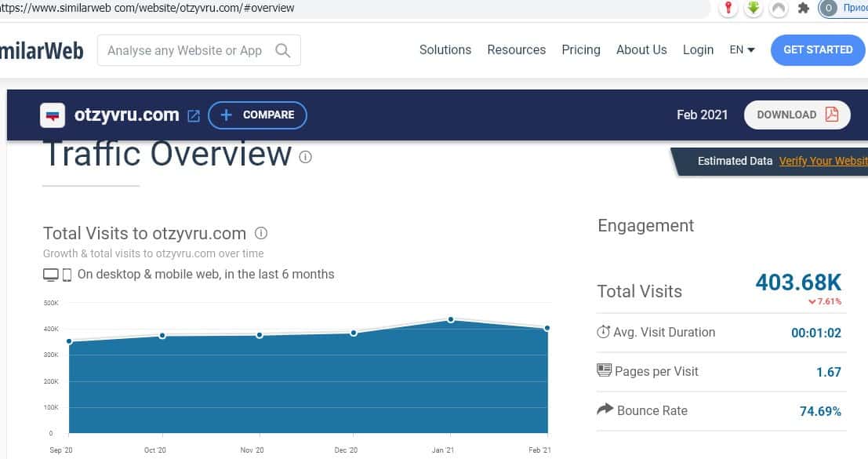The height and width of the screenshot is (459, 868).
Task: Click the PDF icon in Download button
Action: (x=831, y=114)
